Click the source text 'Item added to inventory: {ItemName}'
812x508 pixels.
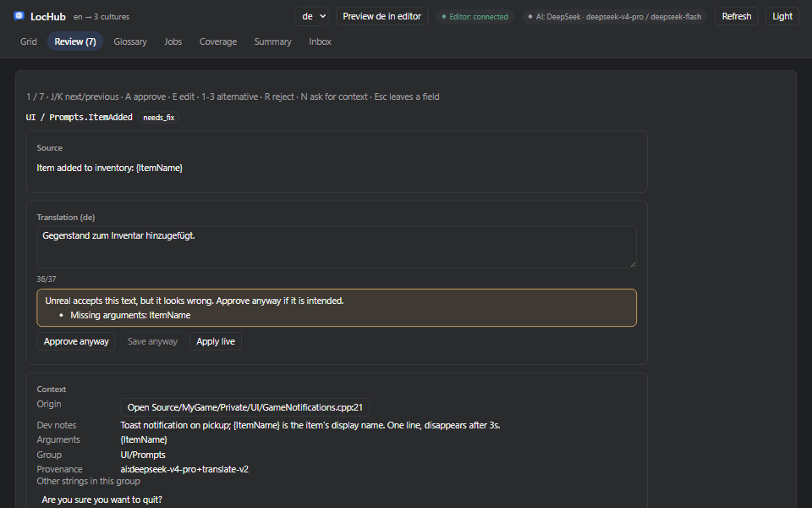tap(110, 168)
